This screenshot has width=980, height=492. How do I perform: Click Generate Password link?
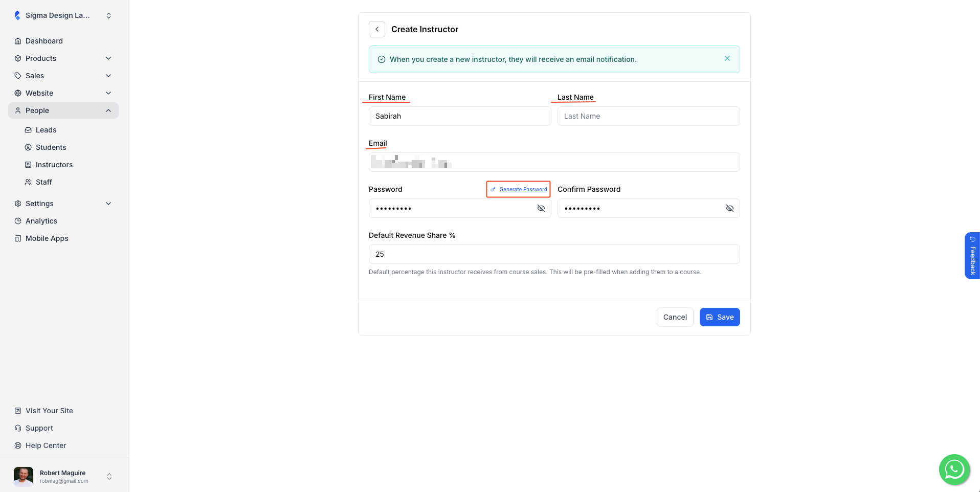(523, 189)
